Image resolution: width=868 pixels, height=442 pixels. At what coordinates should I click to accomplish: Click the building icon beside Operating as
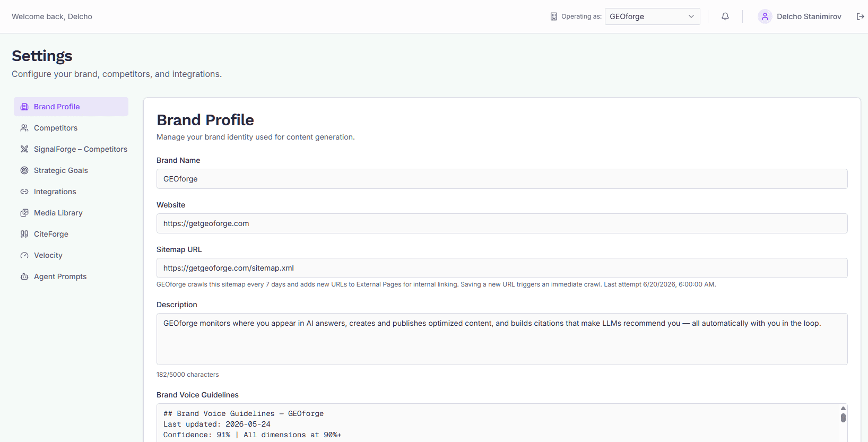(x=554, y=16)
